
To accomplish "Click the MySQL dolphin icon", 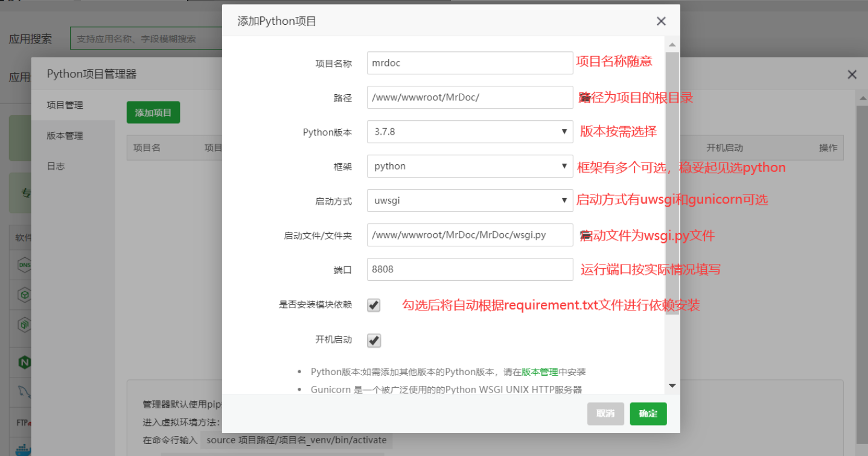I will pyautogui.click(x=24, y=391).
